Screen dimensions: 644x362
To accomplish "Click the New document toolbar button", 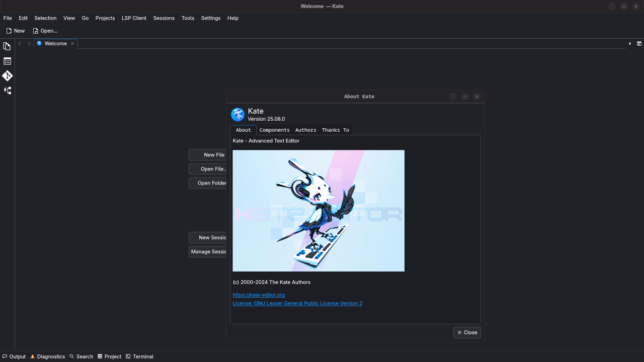I will [15, 31].
